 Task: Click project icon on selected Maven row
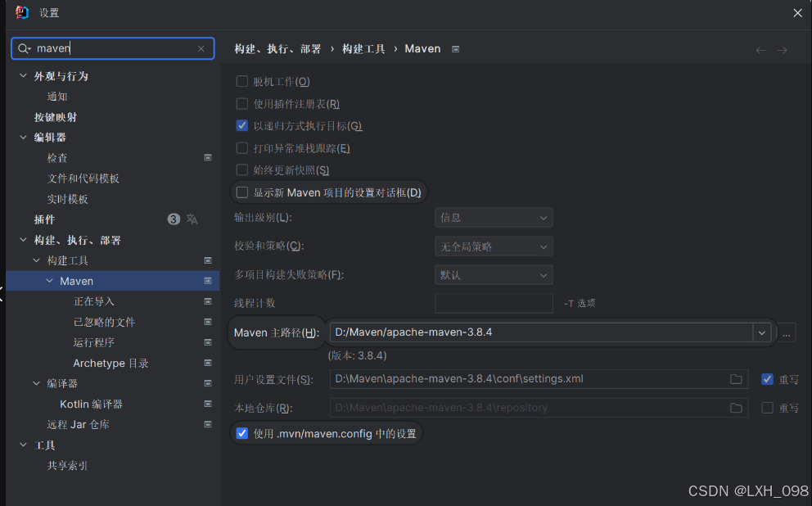pyautogui.click(x=208, y=281)
